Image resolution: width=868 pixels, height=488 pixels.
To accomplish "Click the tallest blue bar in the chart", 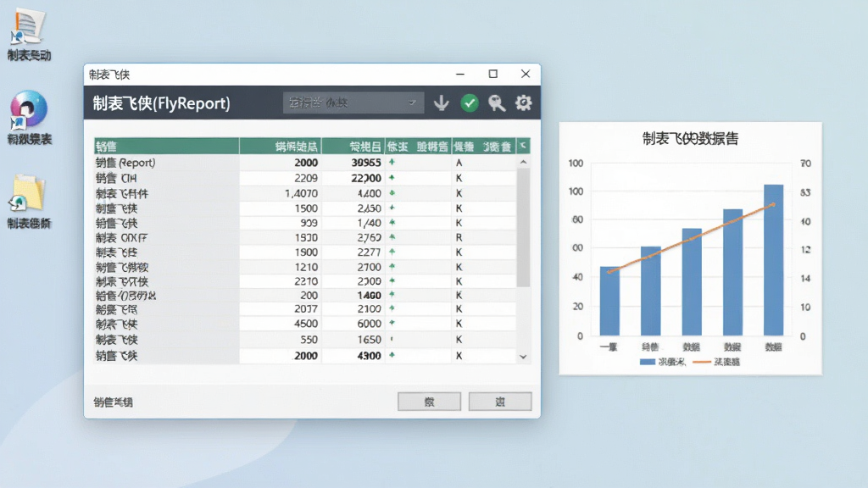I will [x=773, y=260].
